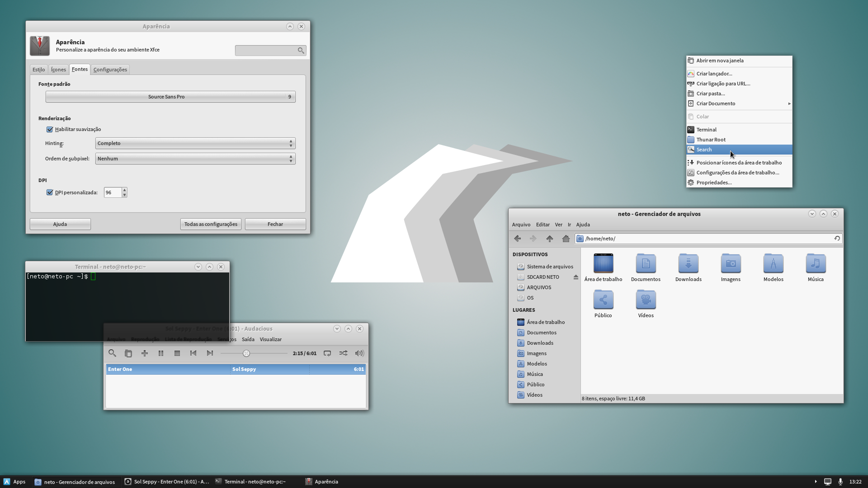The height and width of the screenshot is (488, 868).
Task: Choose Thunar Root in context menu
Action: (739, 140)
